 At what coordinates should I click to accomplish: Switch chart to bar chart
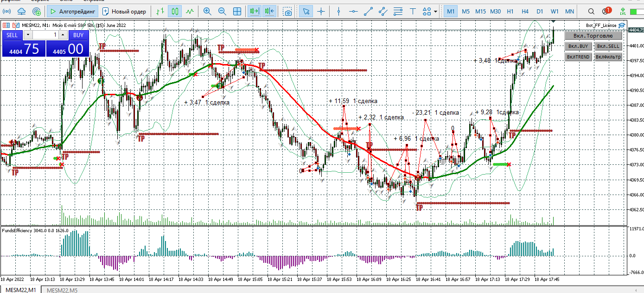(159, 11)
